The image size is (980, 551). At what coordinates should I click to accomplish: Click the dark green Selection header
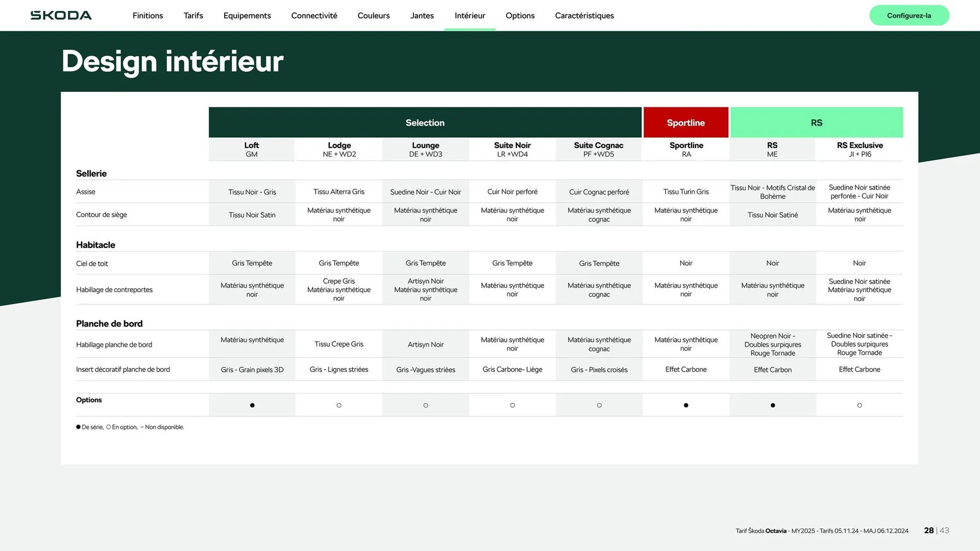tap(425, 122)
